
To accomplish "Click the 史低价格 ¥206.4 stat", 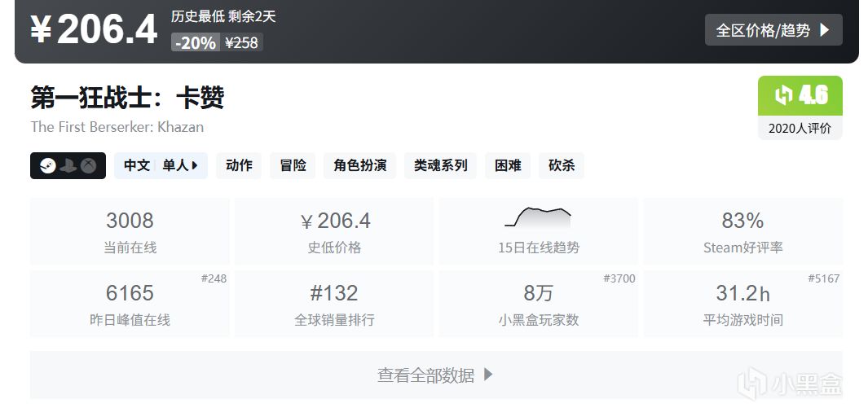I will (334, 231).
